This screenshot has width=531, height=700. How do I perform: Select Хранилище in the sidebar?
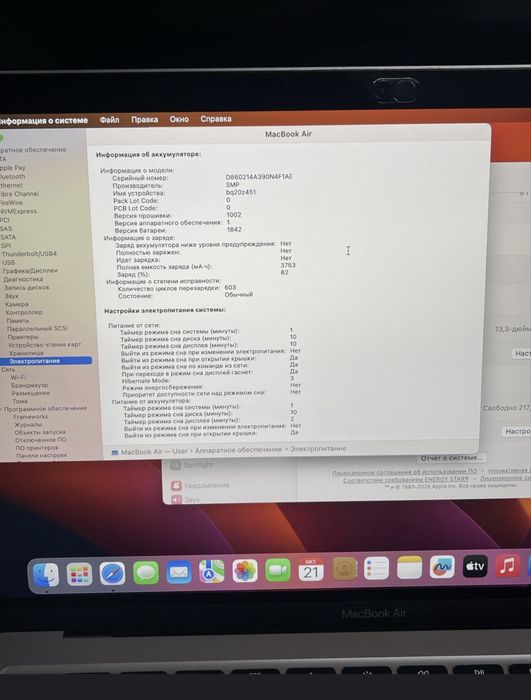(26, 353)
